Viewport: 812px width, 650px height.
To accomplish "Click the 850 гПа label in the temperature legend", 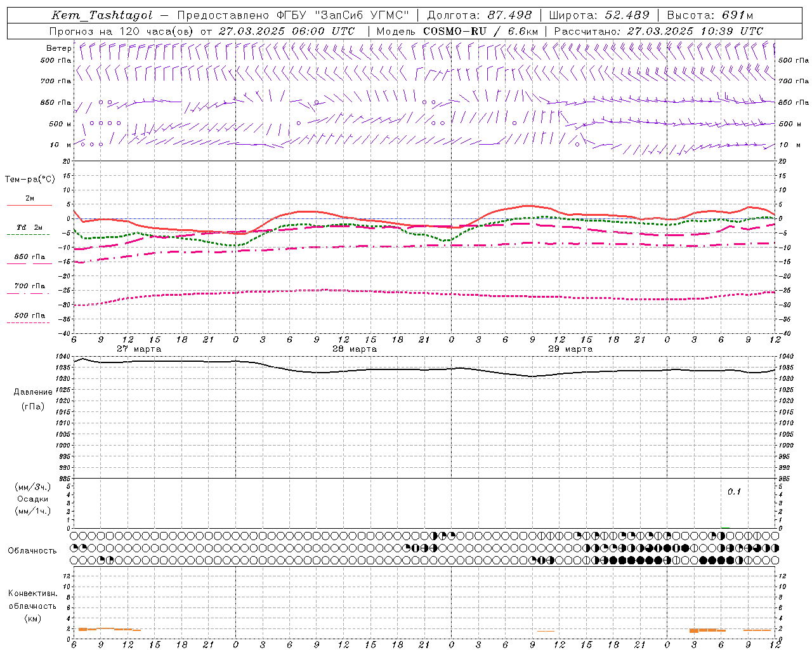I will coord(30,257).
